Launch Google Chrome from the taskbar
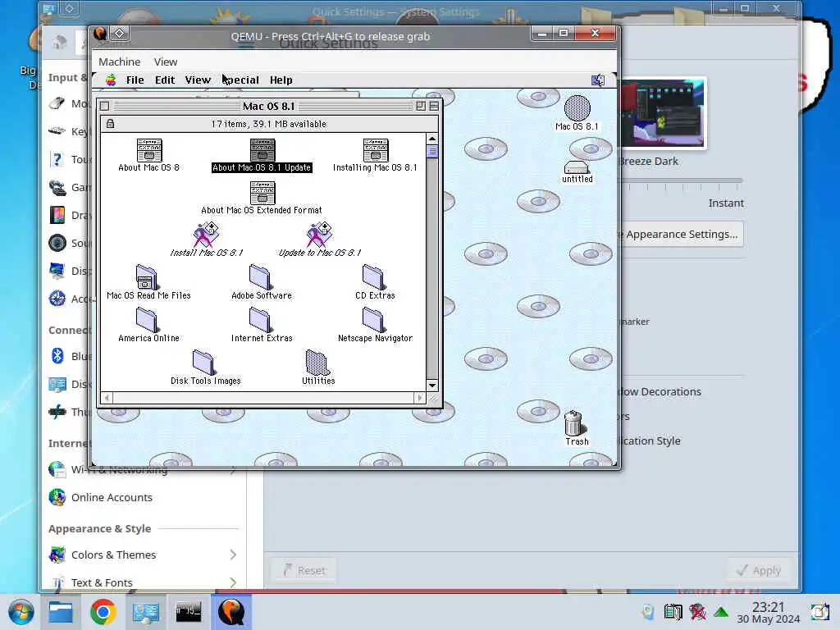The image size is (840, 630). (103, 612)
